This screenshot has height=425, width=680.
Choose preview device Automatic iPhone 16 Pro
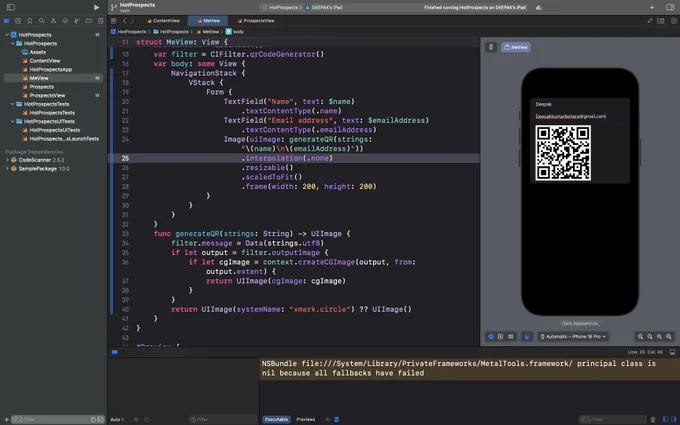[573, 337]
